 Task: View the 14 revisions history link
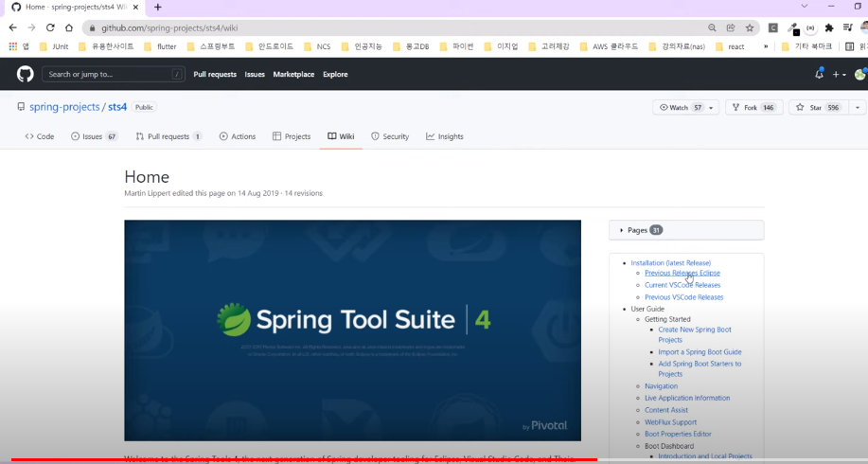(303, 193)
